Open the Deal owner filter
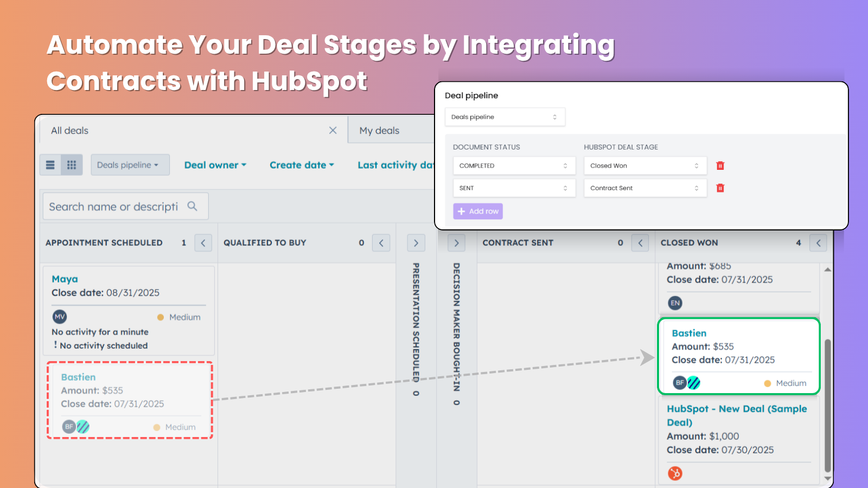The height and width of the screenshot is (488, 868). pos(215,165)
